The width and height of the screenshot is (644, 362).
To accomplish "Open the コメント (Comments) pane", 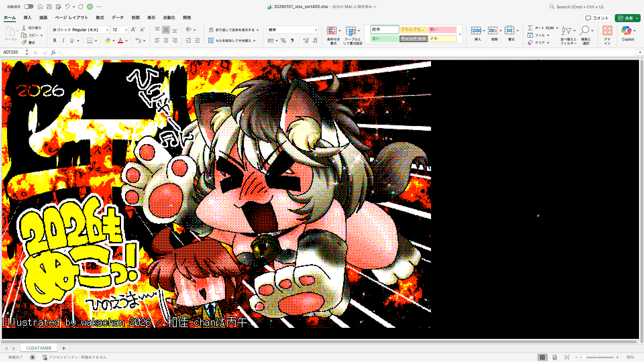I will click(x=597, y=18).
